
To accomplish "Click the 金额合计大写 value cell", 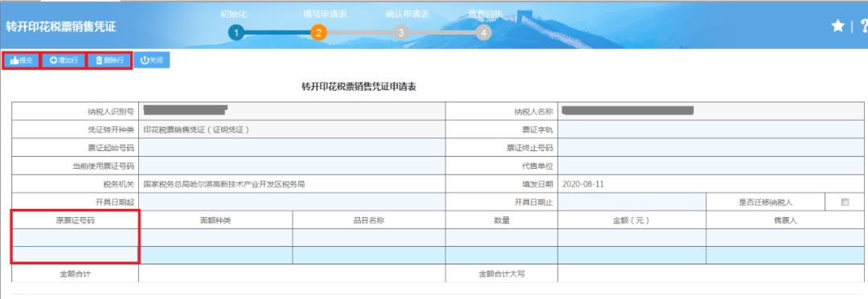I will pos(711,273).
